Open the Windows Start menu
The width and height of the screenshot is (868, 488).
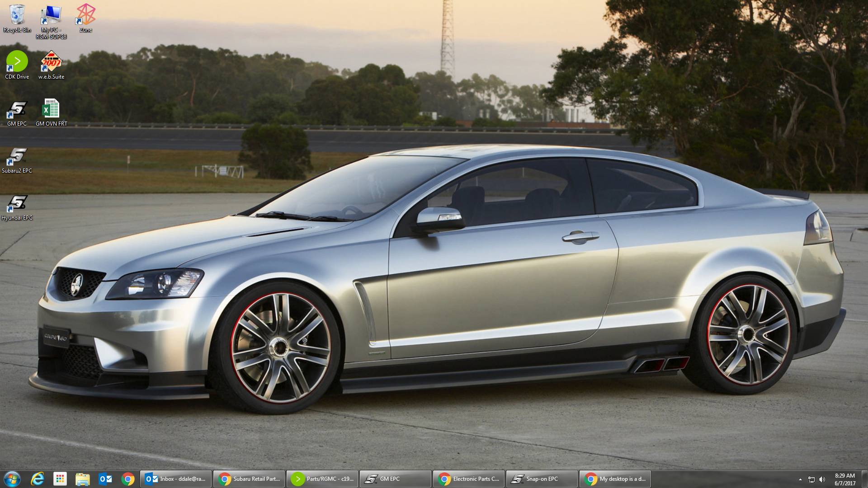click(x=12, y=479)
